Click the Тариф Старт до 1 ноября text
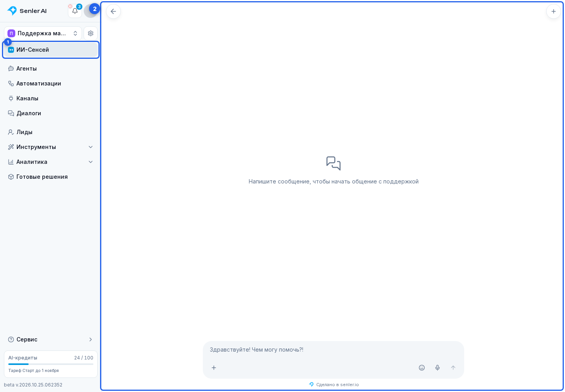The height and width of the screenshot is (392, 565). (x=34, y=370)
